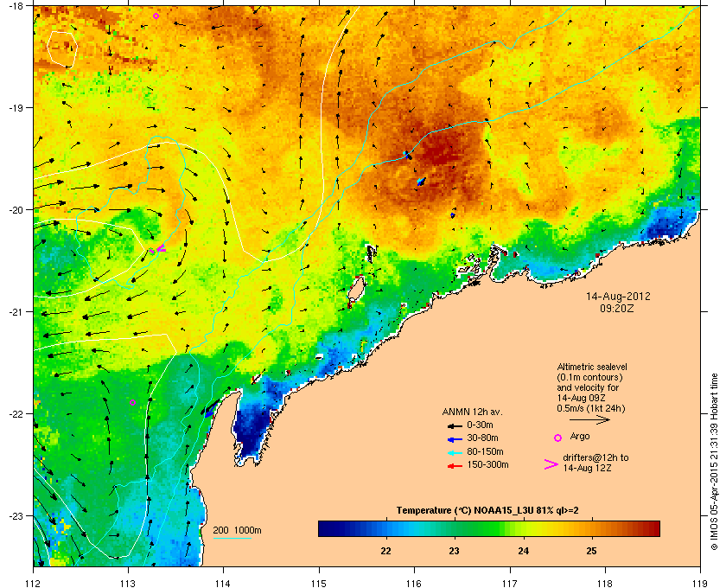Screen dimensions: 726x588
Task: Click the latitude axis label -19
Action: click(x=16, y=108)
